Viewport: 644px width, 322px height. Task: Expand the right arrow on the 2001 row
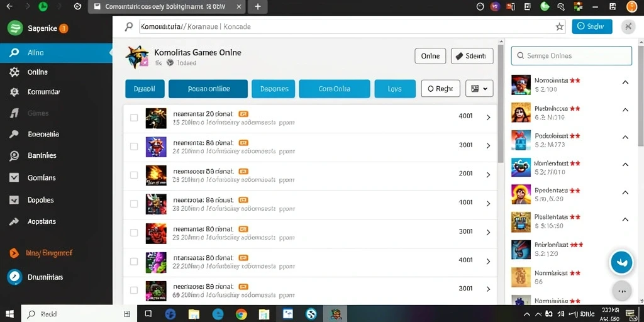coord(488,175)
